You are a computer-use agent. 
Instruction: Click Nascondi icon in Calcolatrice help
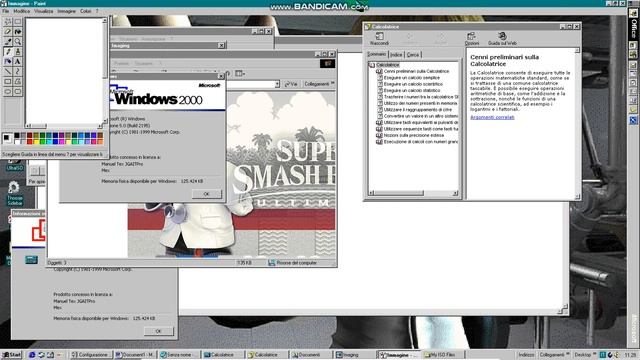tap(379, 39)
